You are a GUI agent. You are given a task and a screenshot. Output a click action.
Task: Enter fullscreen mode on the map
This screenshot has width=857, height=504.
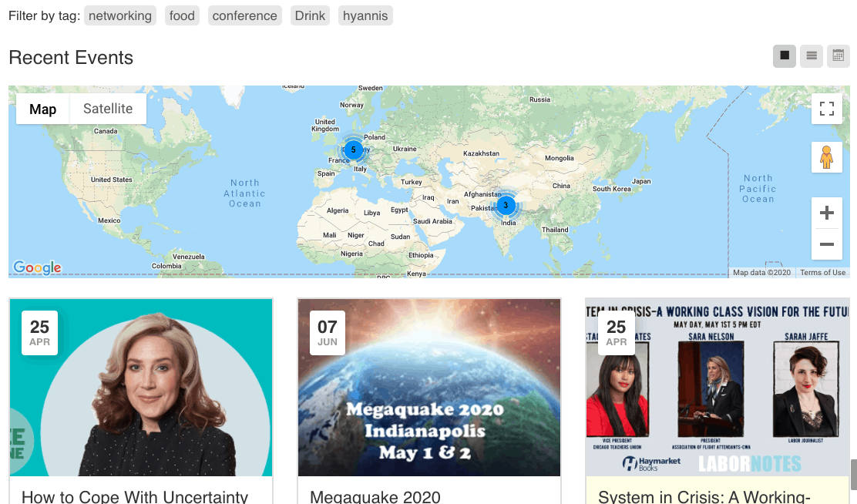(x=826, y=109)
